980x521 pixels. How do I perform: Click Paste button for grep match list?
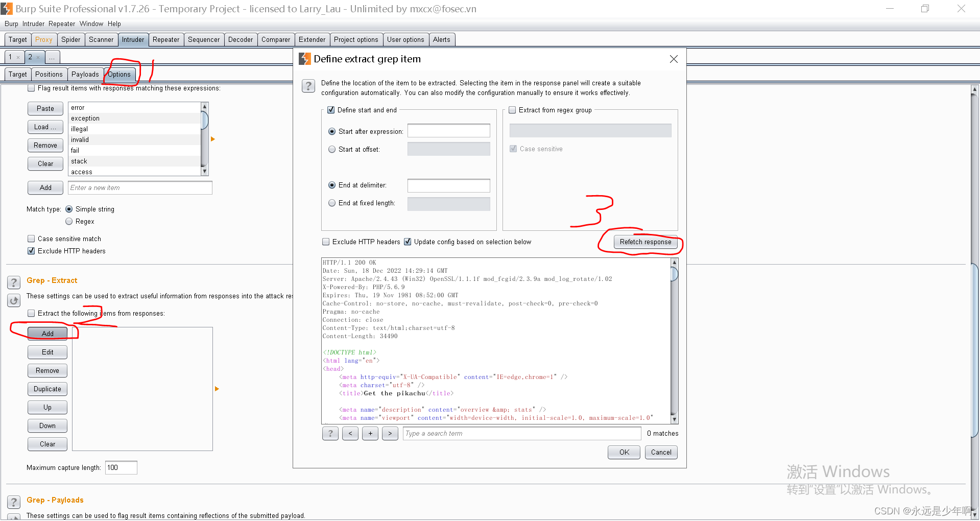coord(45,108)
